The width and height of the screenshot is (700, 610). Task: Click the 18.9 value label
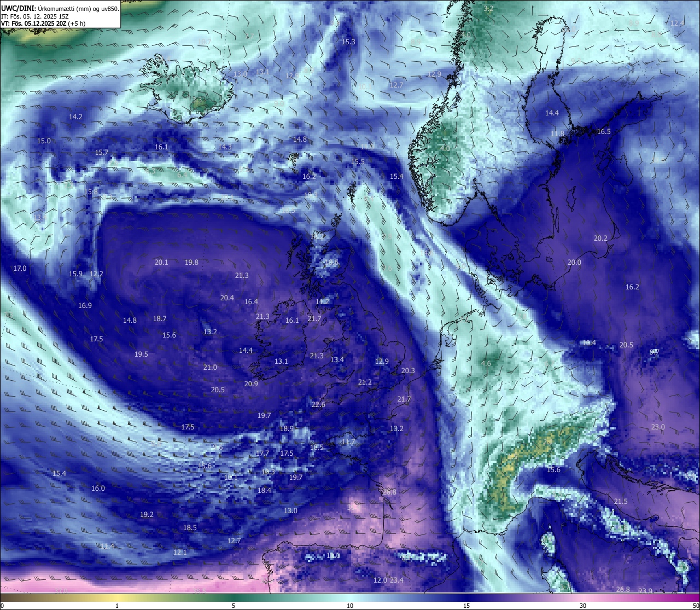(287, 429)
